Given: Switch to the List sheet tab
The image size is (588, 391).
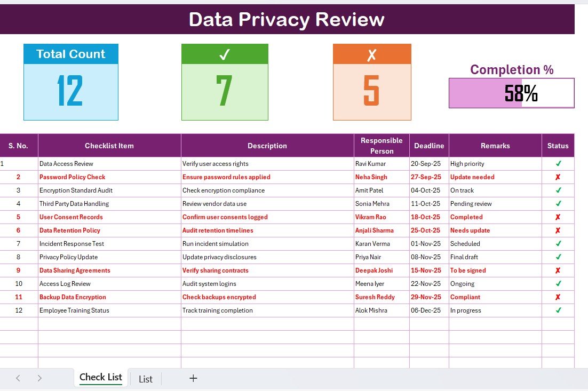Looking at the screenshot, I should [x=146, y=379].
